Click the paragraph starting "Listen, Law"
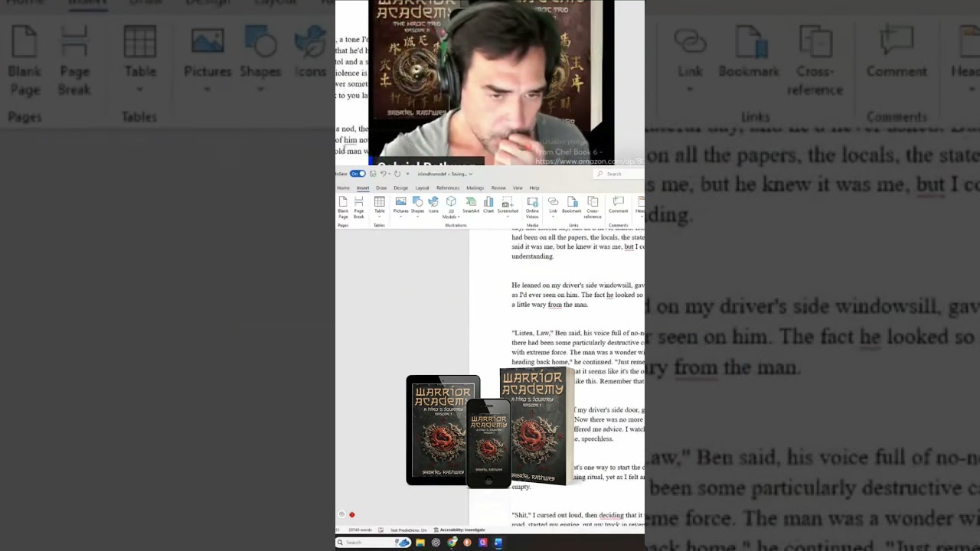The height and width of the screenshot is (551, 980). [578, 357]
